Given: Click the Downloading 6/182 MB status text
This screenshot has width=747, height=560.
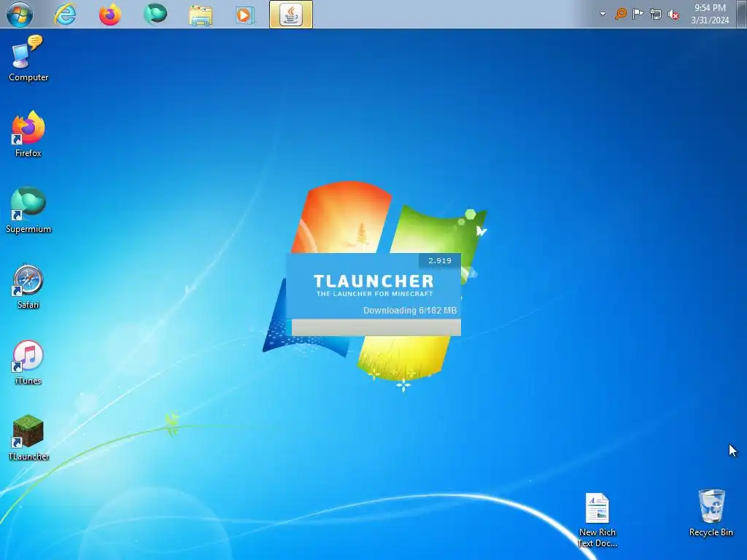Looking at the screenshot, I should click(x=410, y=311).
